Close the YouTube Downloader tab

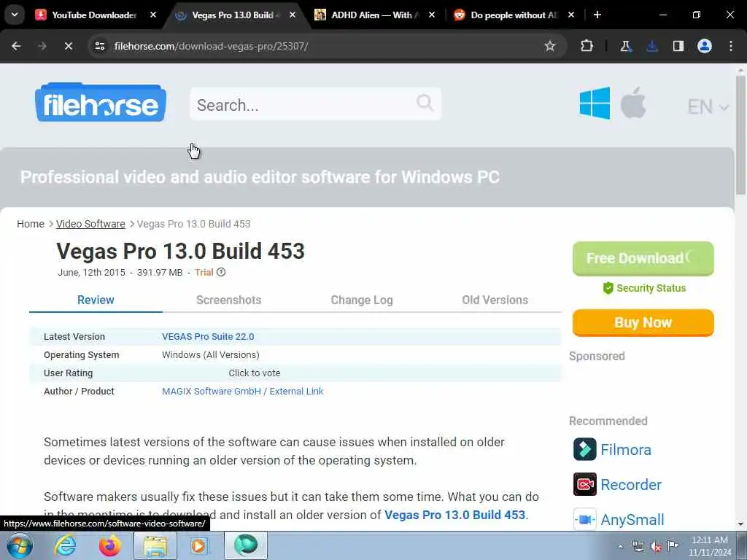[153, 15]
